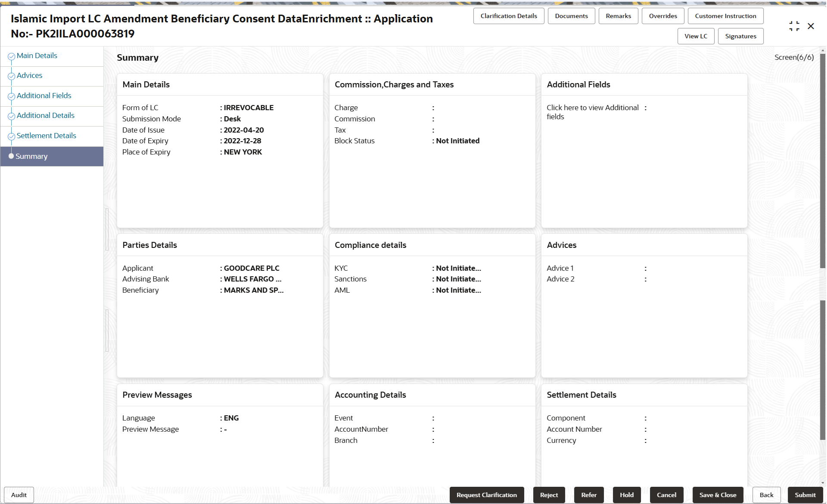Open the Overrides panel

pos(662,16)
